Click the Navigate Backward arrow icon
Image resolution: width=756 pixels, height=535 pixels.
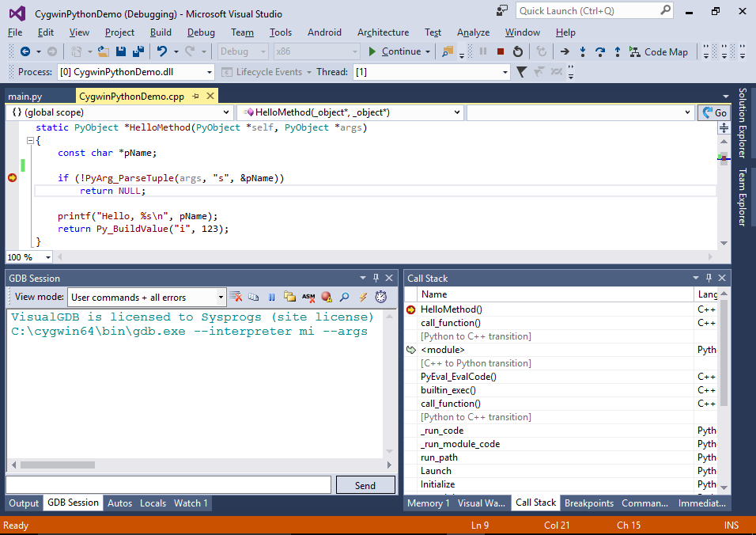25,51
